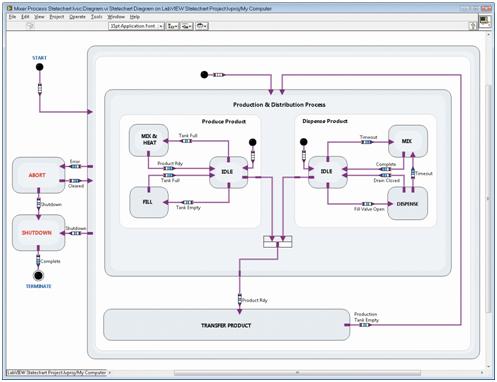Click the TRANSFER PRODUCT state
Viewport: 497px width, 382px height.
pos(227,325)
